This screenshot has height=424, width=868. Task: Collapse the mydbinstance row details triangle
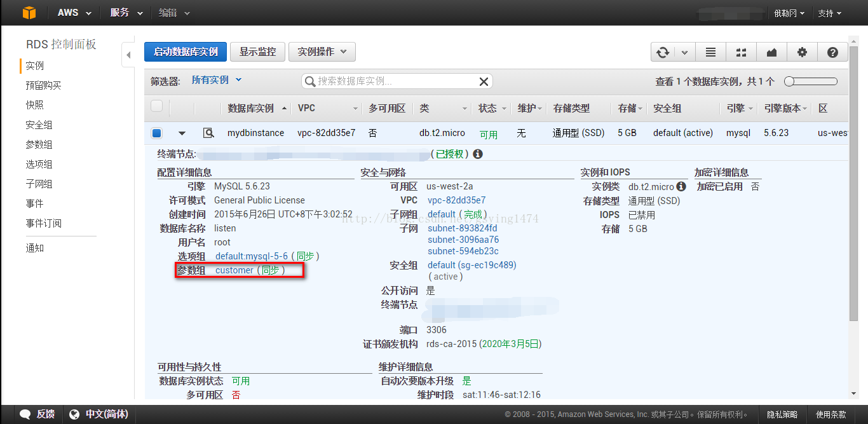182,133
